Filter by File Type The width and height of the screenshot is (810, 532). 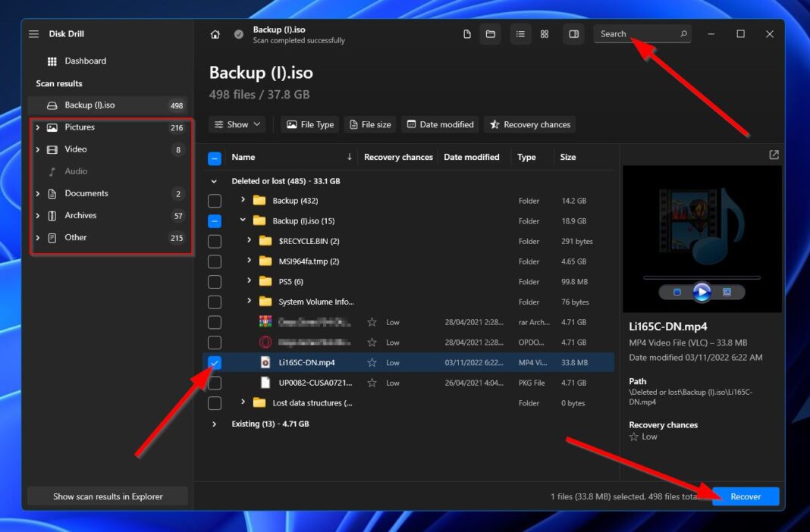[x=310, y=124]
